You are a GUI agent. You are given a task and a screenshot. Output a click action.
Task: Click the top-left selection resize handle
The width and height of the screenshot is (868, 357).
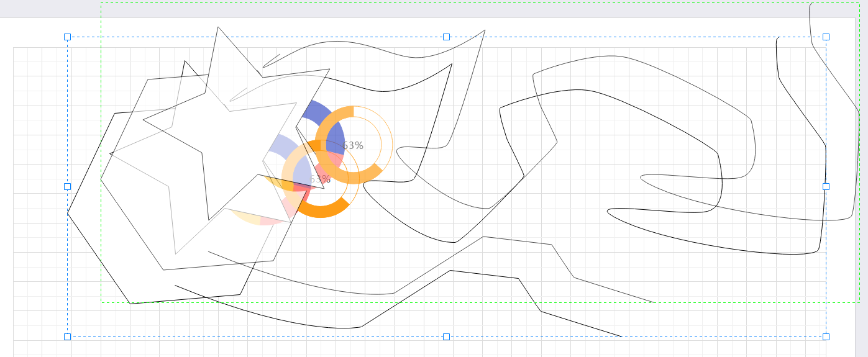click(68, 37)
